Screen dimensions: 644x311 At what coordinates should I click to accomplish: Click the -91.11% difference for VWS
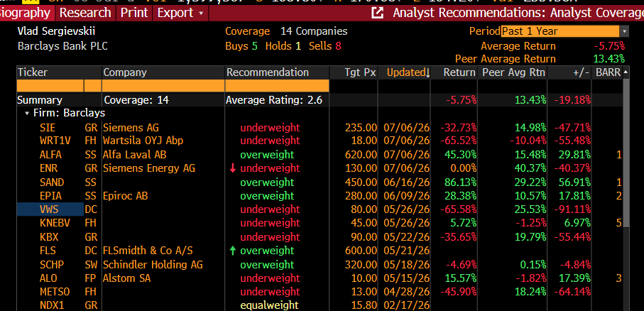572,209
